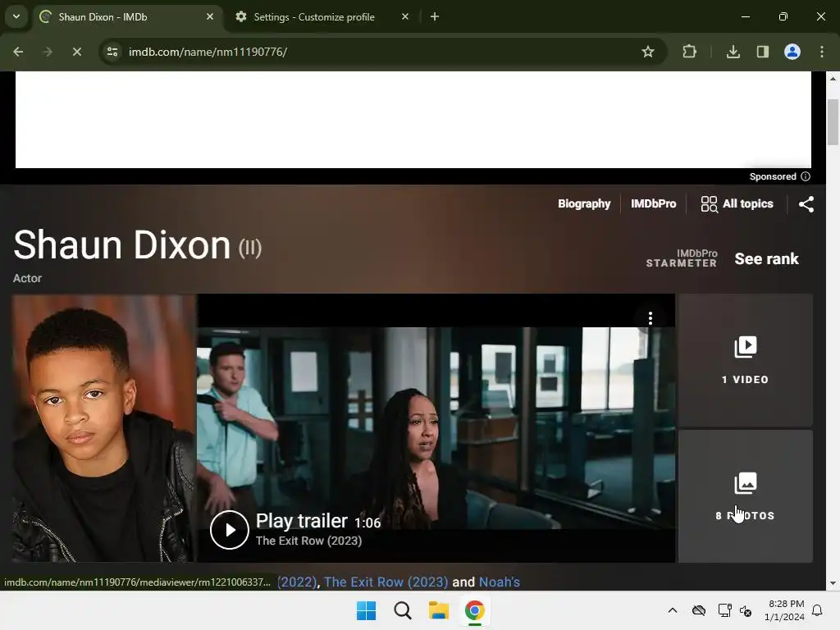Open site information icon in address bar
The image size is (840, 630).
pyautogui.click(x=112, y=52)
